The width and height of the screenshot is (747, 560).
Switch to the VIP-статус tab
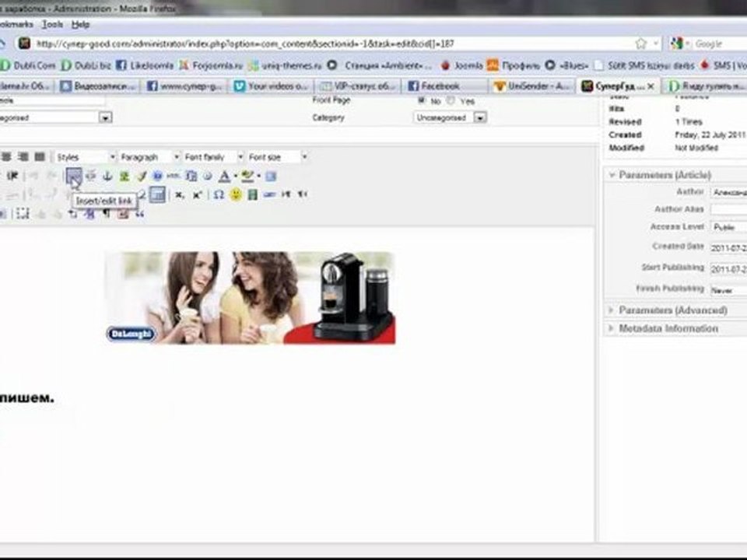point(359,86)
